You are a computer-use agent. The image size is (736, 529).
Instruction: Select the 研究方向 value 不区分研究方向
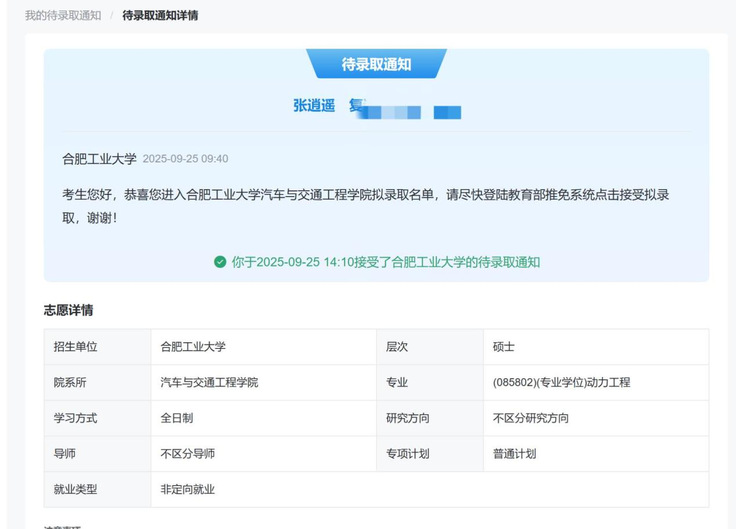(x=531, y=418)
